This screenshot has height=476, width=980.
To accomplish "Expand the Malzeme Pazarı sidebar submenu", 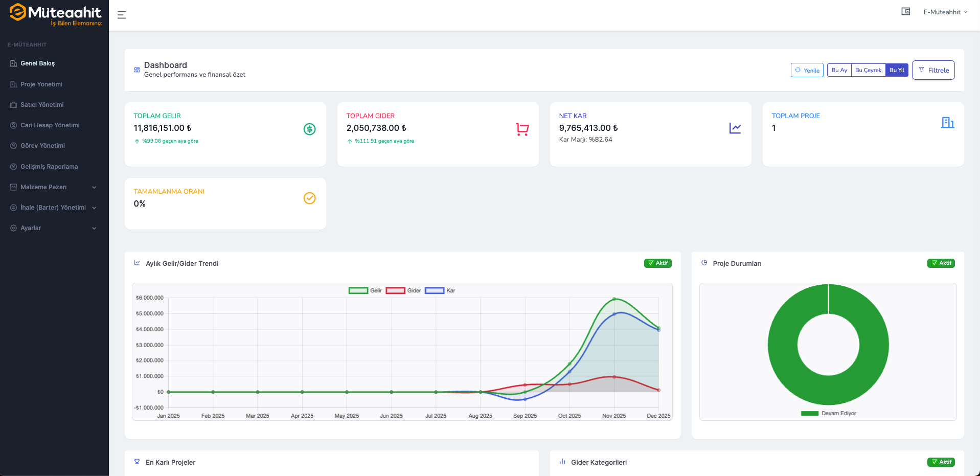I will click(x=54, y=187).
